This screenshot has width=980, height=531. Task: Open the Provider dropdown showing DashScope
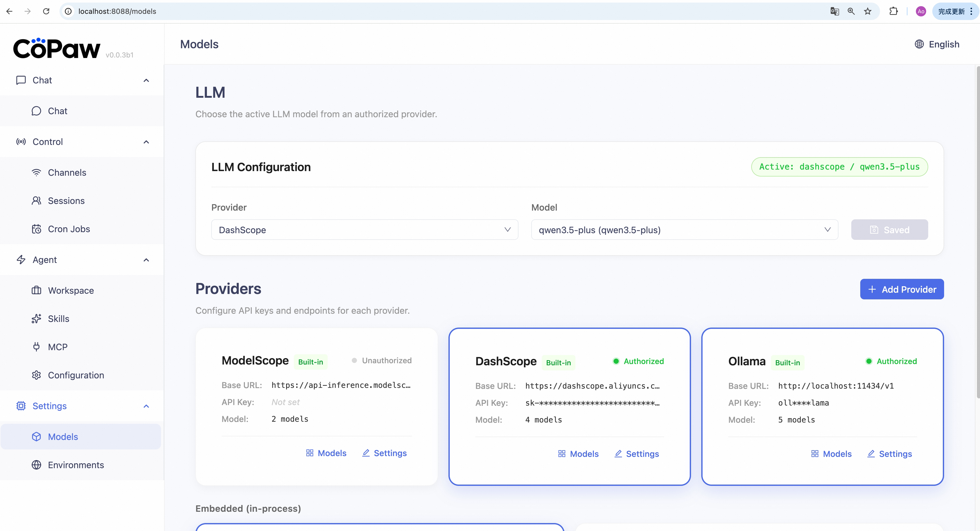pyautogui.click(x=364, y=230)
